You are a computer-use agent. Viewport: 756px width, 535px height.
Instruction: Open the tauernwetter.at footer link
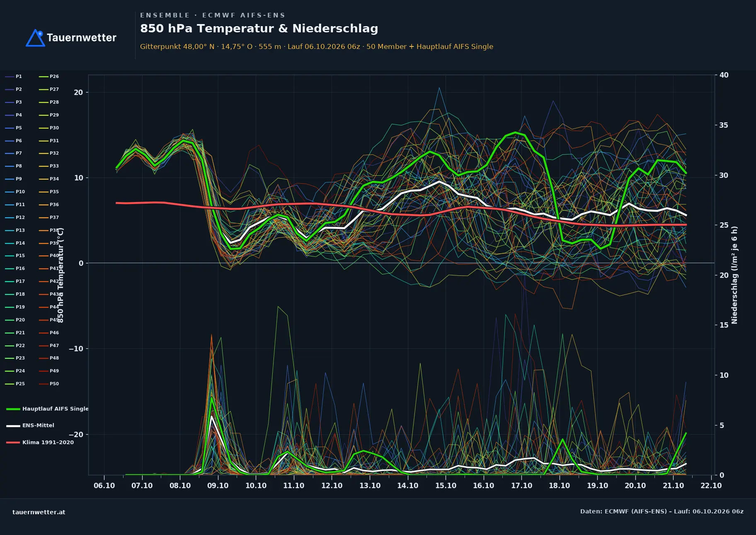(39, 512)
